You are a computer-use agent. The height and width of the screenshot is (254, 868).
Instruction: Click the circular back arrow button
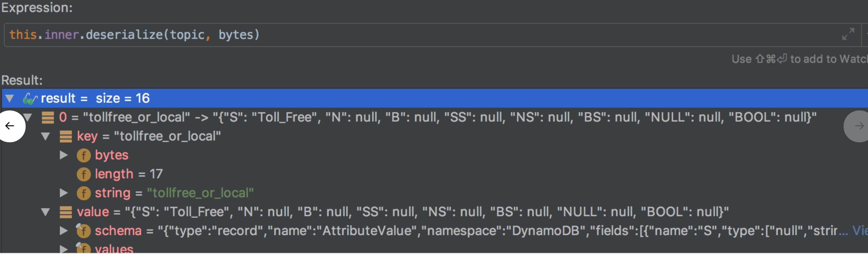coord(9,126)
